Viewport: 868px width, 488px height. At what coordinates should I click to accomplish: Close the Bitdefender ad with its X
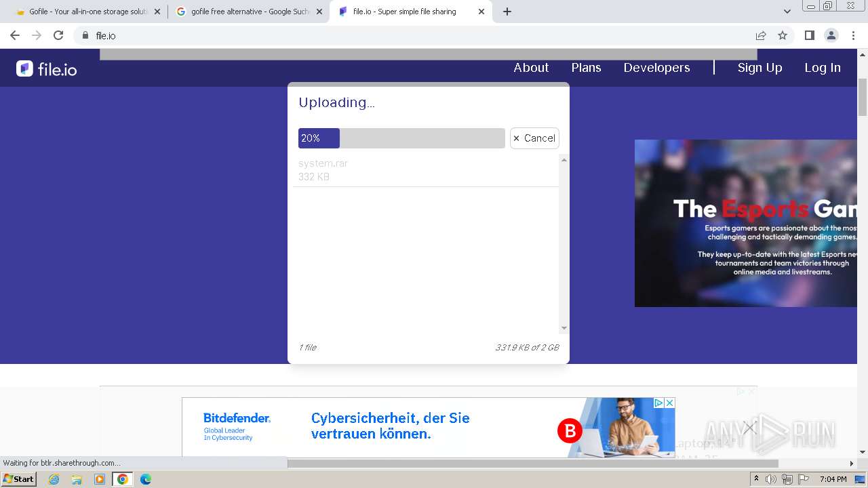(669, 403)
